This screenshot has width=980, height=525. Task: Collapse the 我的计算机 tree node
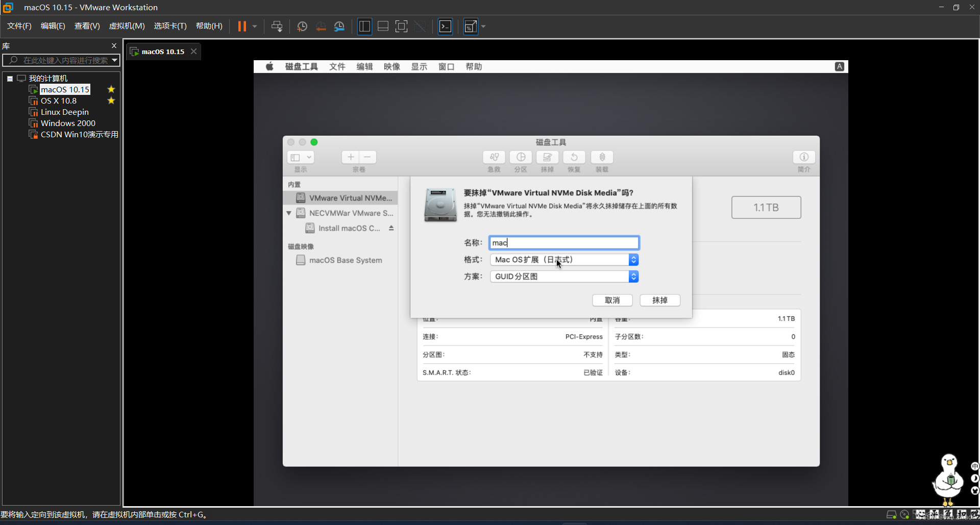10,79
